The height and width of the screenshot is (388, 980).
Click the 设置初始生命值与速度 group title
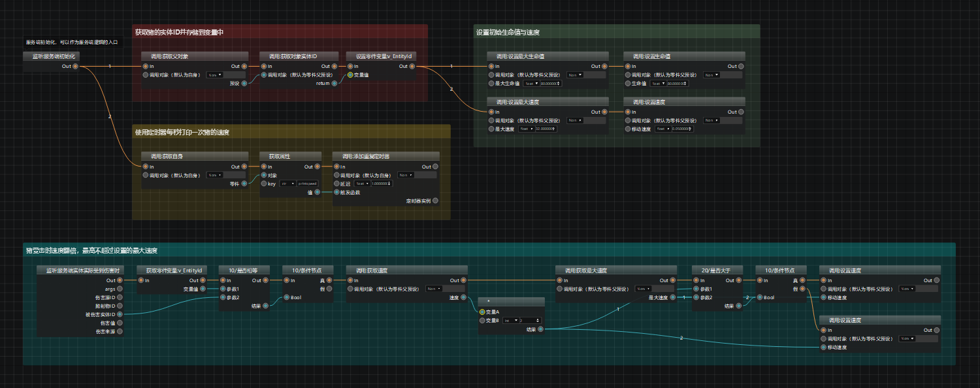click(508, 32)
